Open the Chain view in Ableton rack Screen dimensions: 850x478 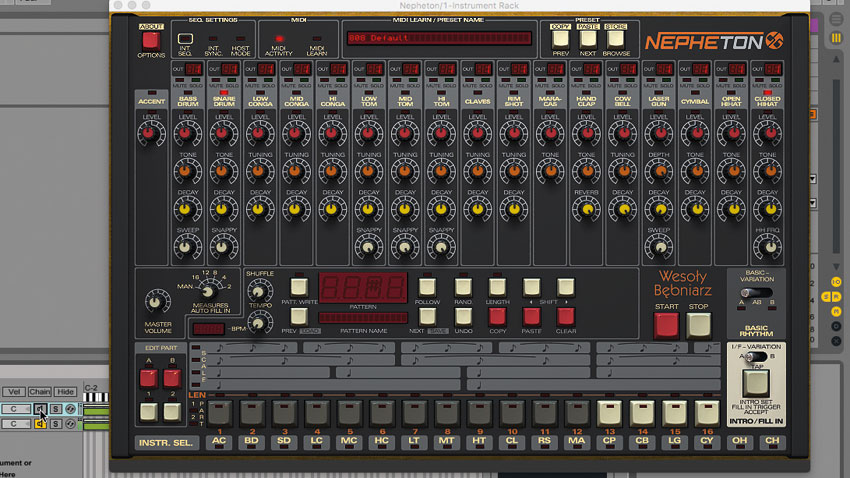coord(40,391)
